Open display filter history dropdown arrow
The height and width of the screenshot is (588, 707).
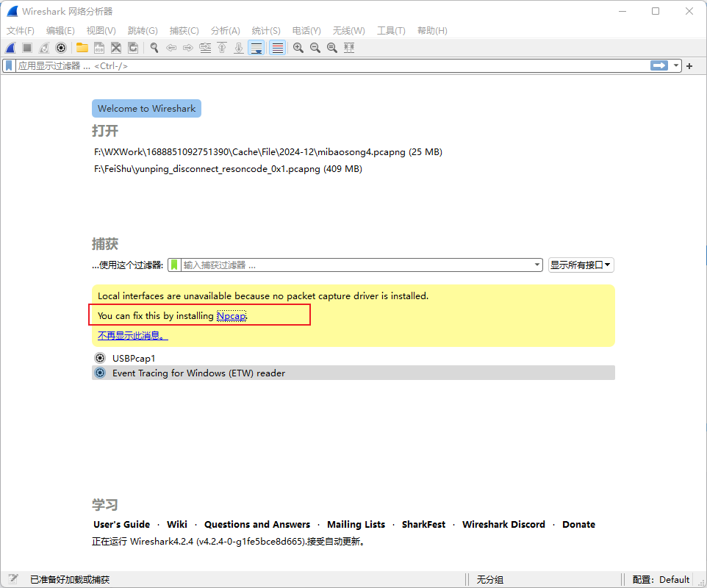[676, 66]
